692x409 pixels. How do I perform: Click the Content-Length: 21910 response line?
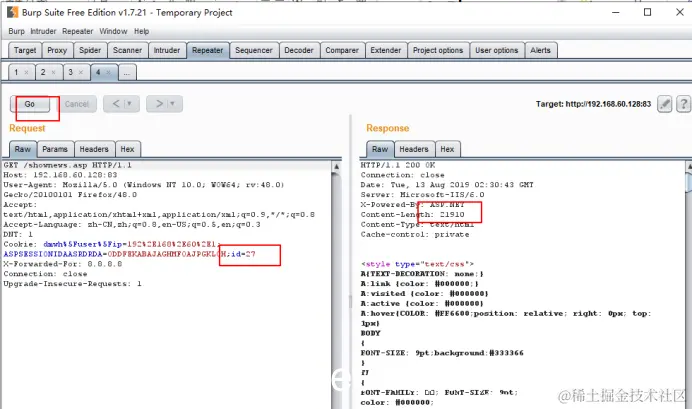click(x=413, y=214)
